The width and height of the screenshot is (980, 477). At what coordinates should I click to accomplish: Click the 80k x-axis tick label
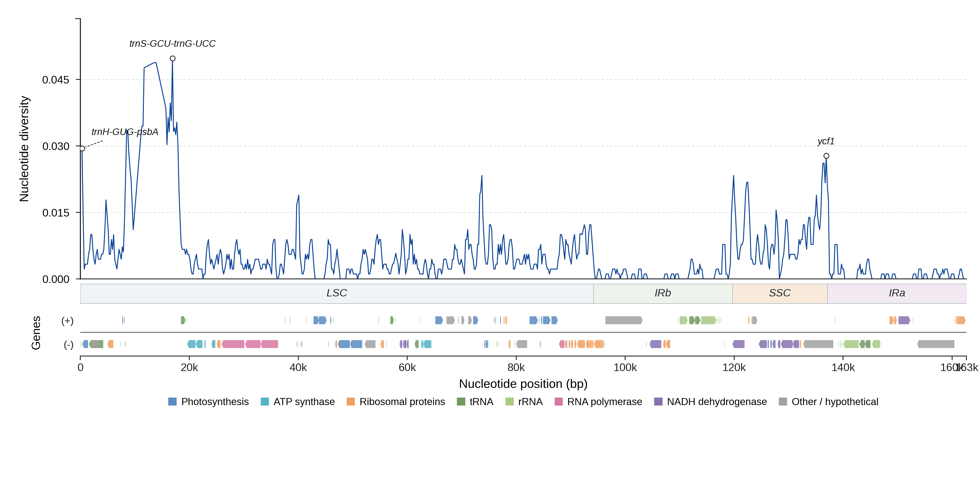click(x=516, y=367)
